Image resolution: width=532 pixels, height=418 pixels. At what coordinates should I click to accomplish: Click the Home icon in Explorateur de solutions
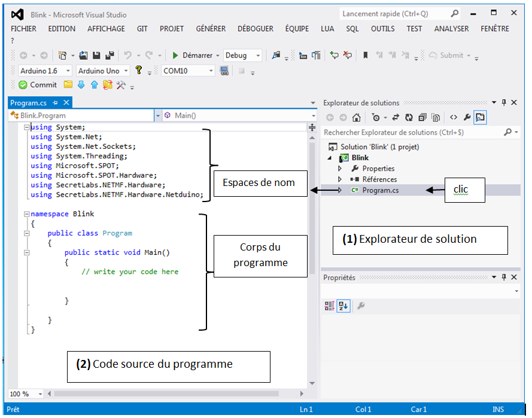[357, 117]
